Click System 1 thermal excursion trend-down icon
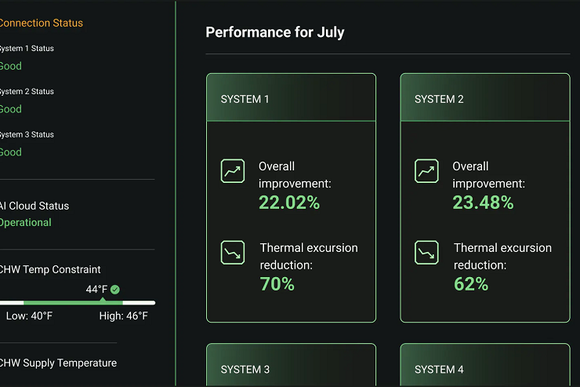580x387 pixels. [x=233, y=253]
